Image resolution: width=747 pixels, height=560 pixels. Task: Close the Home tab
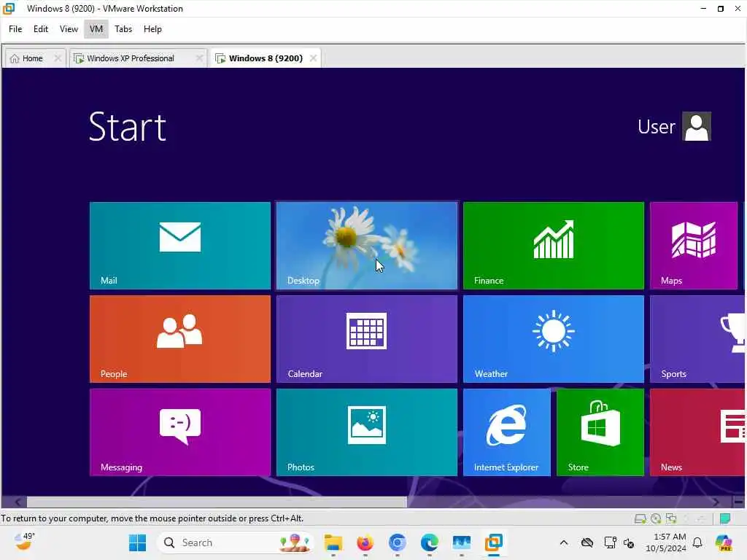(58, 58)
